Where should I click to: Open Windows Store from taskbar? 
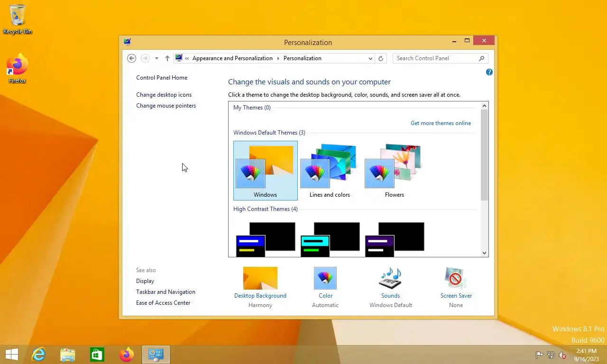[x=97, y=355]
